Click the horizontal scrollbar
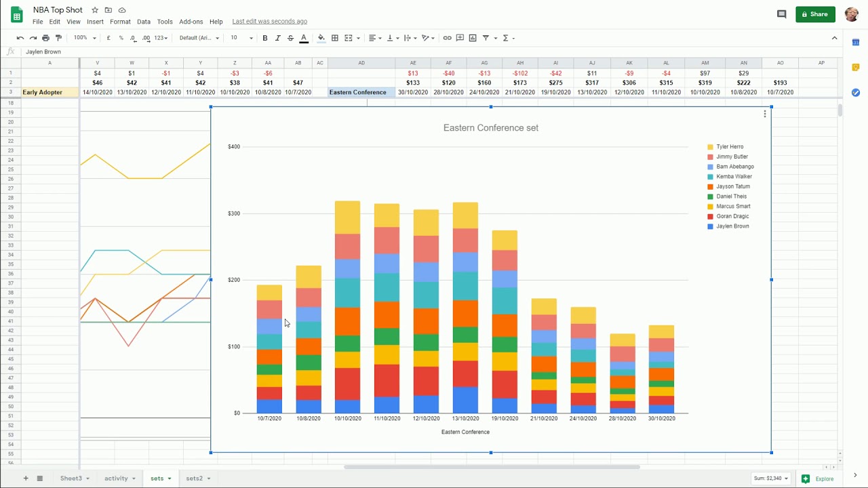 point(492,466)
